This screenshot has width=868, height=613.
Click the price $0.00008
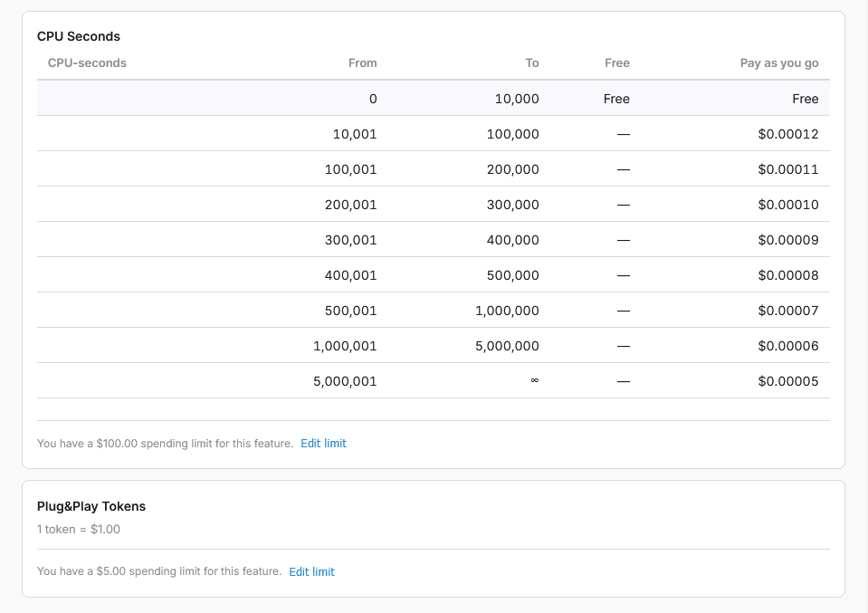[788, 276]
